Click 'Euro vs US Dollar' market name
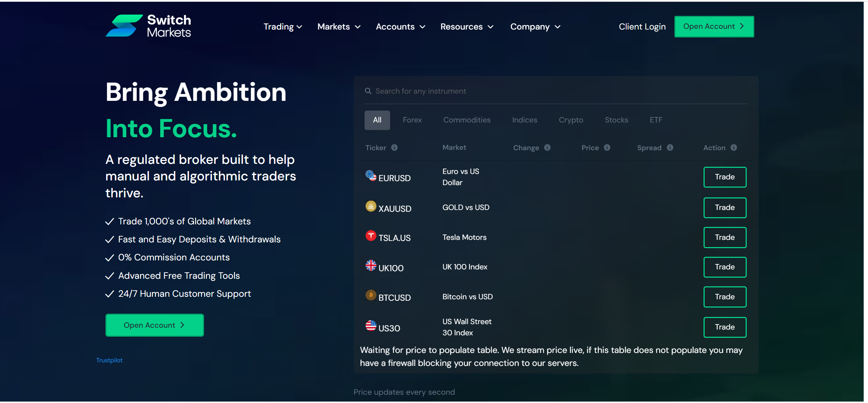868x403 pixels. [x=461, y=177]
